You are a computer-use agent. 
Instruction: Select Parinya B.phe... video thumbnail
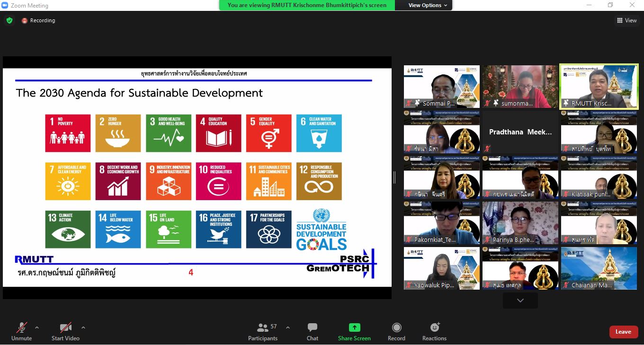click(520, 223)
